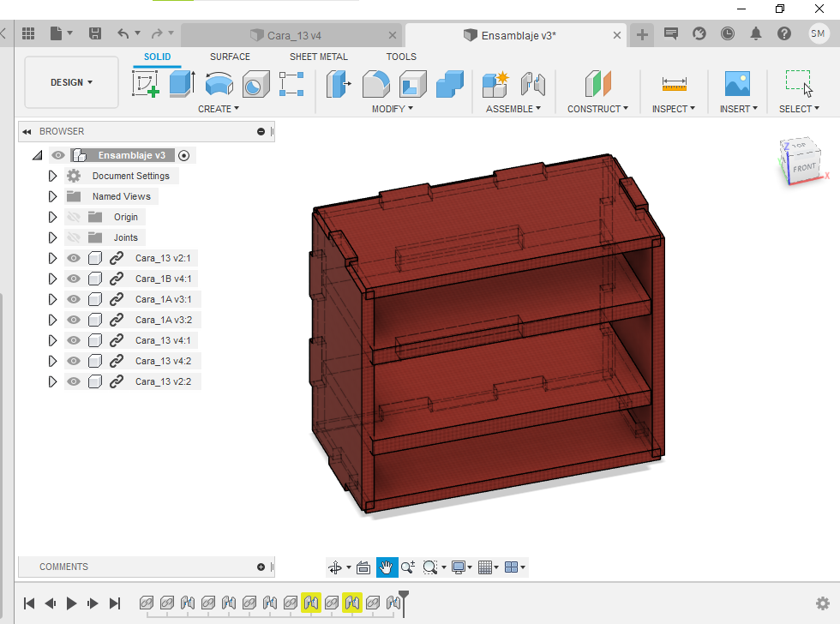The height and width of the screenshot is (624, 840).
Task: Collapse the Ensamblaje v3 root node
Action: coord(37,155)
